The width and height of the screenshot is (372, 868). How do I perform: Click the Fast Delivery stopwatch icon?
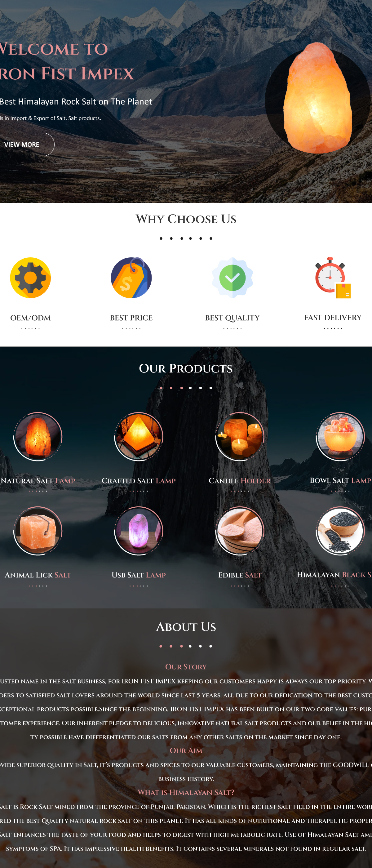point(333,278)
